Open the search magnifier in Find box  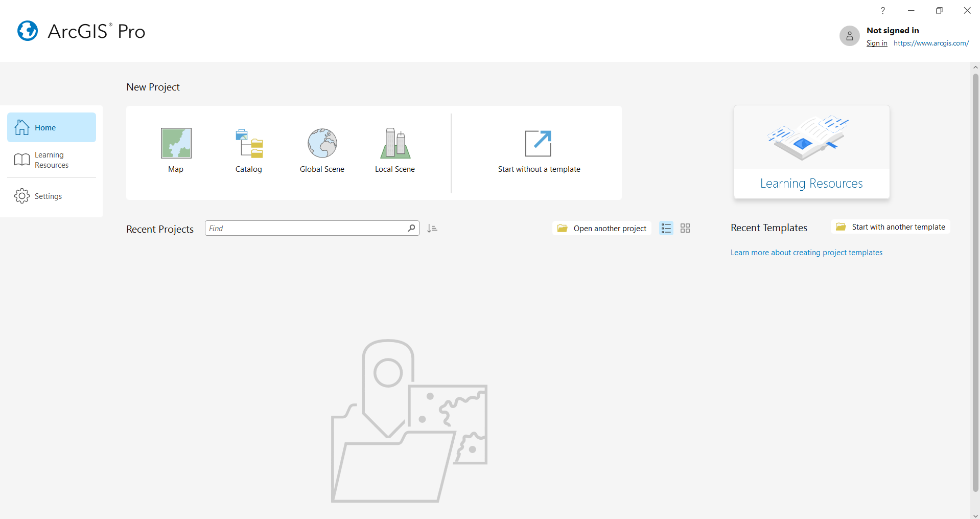click(411, 228)
